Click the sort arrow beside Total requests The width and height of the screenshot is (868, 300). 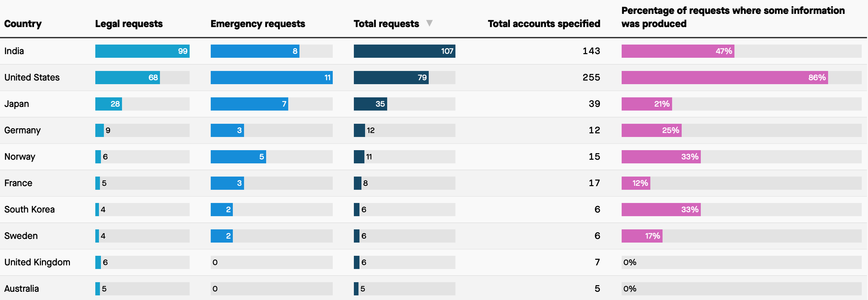tap(429, 23)
